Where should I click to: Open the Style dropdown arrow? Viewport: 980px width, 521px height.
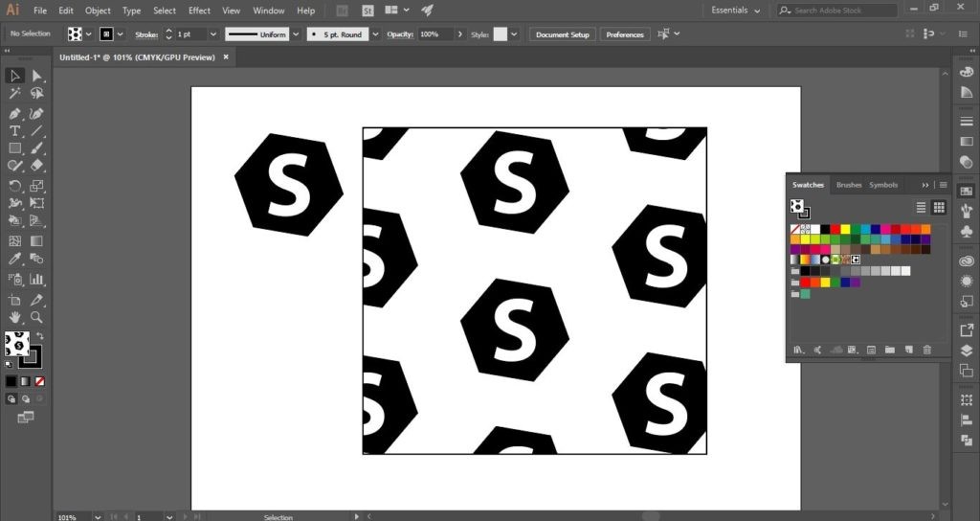[x=514, y=34]
